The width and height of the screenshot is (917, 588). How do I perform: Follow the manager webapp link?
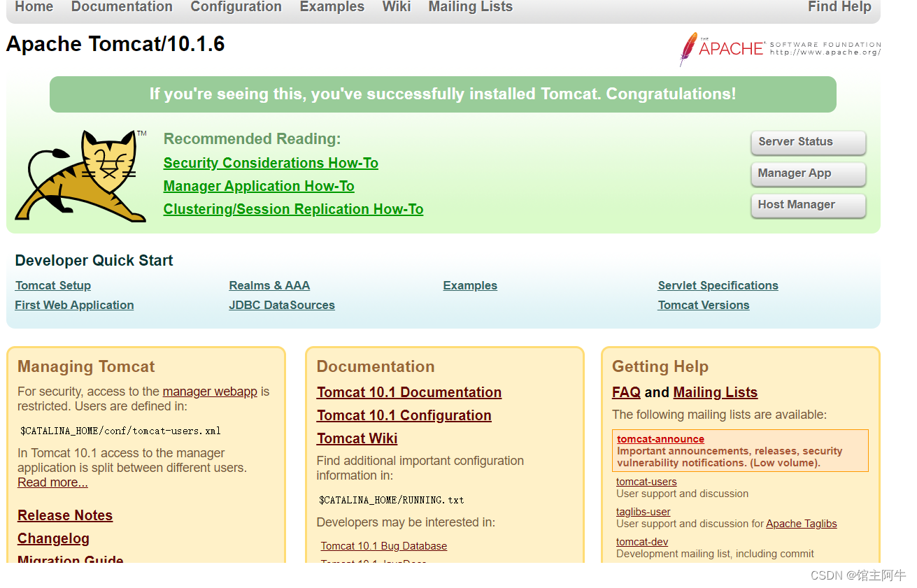coord(210,392)
